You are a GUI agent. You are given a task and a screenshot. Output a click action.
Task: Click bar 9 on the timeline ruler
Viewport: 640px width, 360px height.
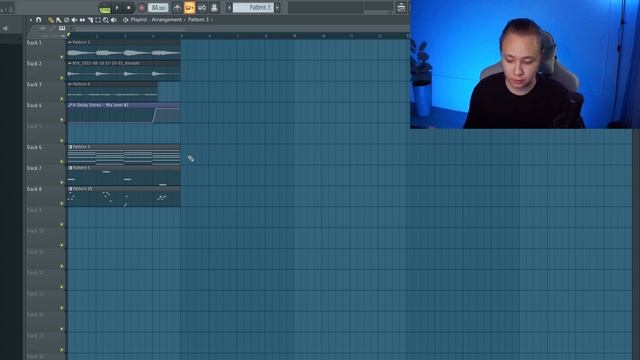295,36
